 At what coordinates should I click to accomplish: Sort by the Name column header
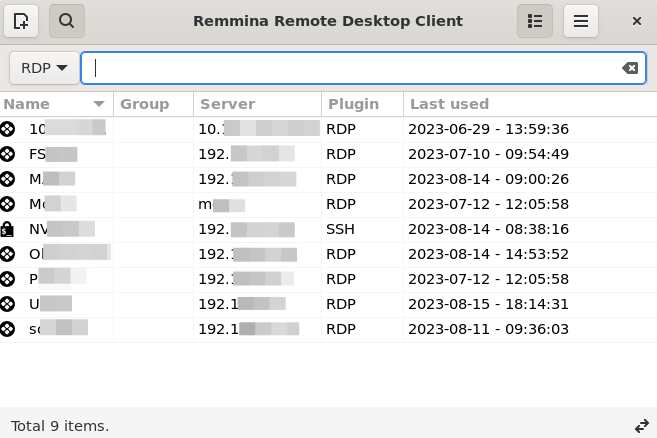coord(56,104)
